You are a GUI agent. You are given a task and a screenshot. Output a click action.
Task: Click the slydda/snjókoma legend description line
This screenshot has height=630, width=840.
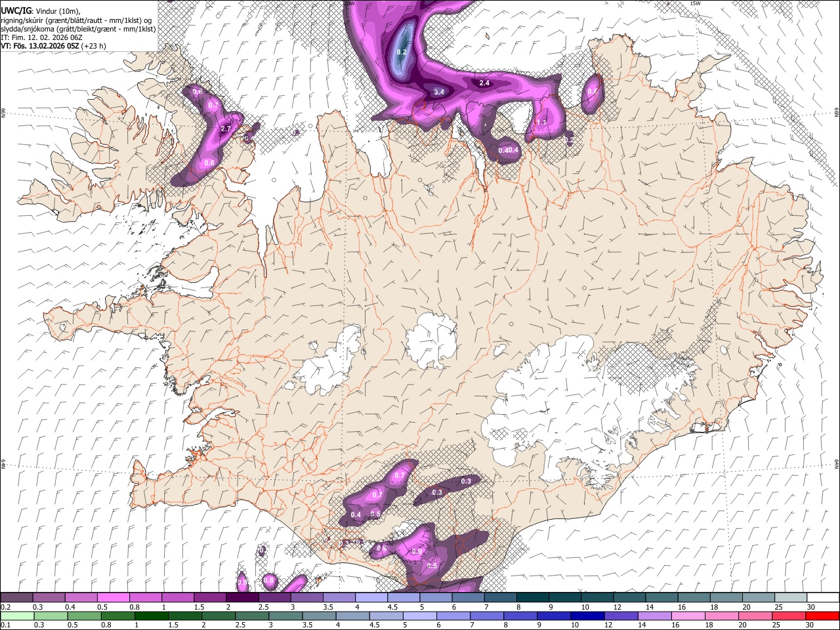coord(78,29)
